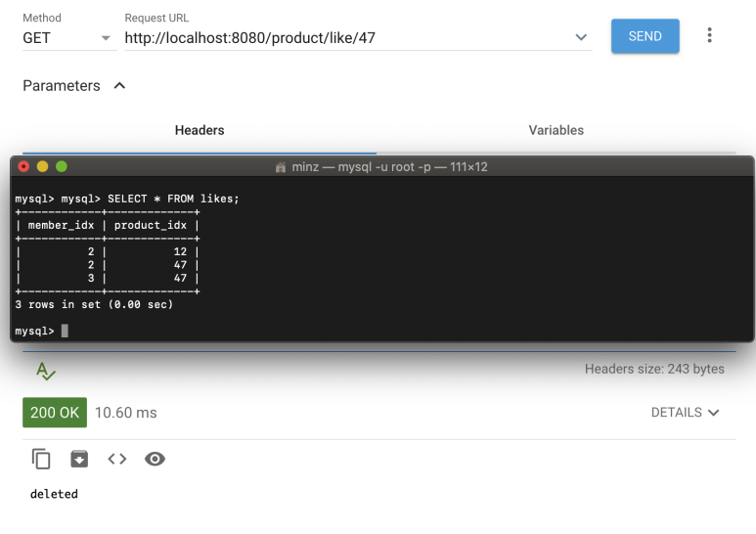Open the HTTP Method dropdown showing GET
The height and width of the screenshot is (534, 756).
[69, 38]
